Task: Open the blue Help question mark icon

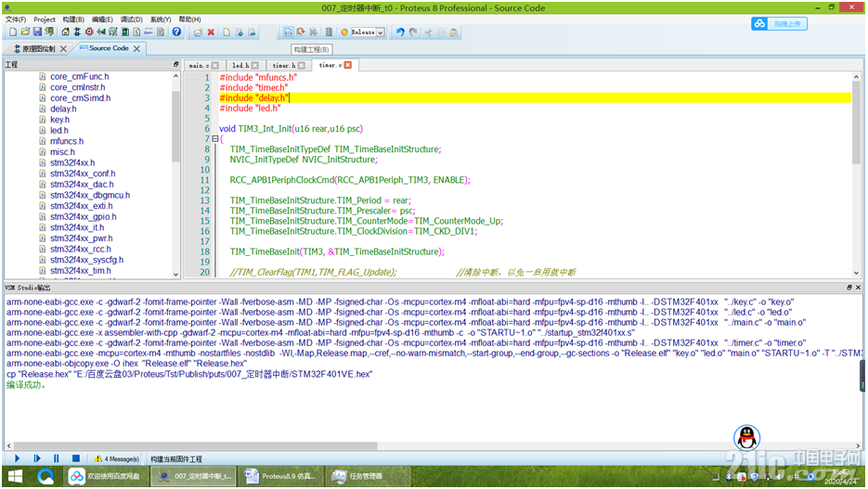Action: click(x=176, y=32)
